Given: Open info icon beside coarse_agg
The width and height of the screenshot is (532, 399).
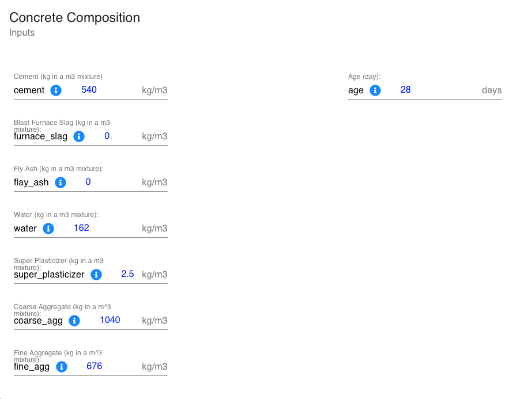Looking at the screenshot, I should click(x=74, y=321).
